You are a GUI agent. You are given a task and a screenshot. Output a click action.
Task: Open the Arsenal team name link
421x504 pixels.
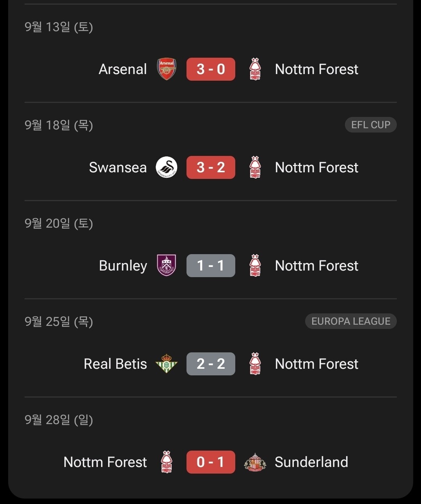pos(123,69)
